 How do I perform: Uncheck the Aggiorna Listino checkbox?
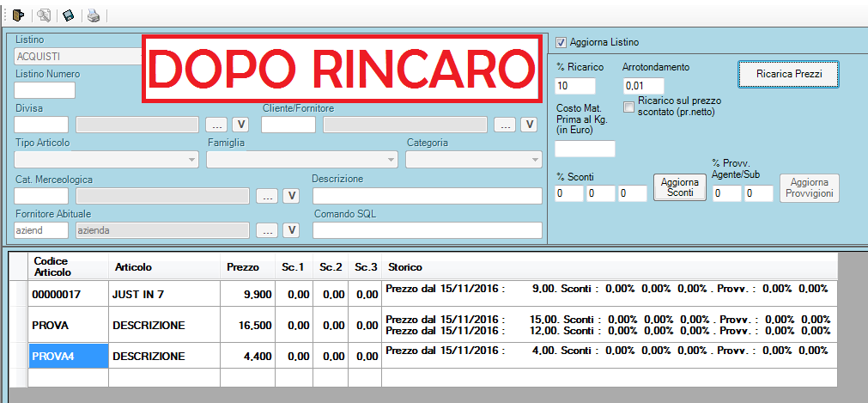point(561,42)
